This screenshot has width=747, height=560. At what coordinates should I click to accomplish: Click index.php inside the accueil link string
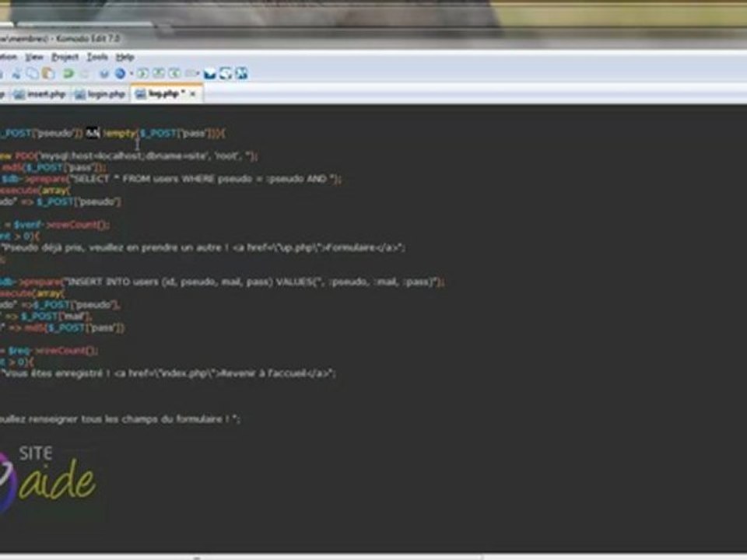pyautogui.click(x=184, y=374)
